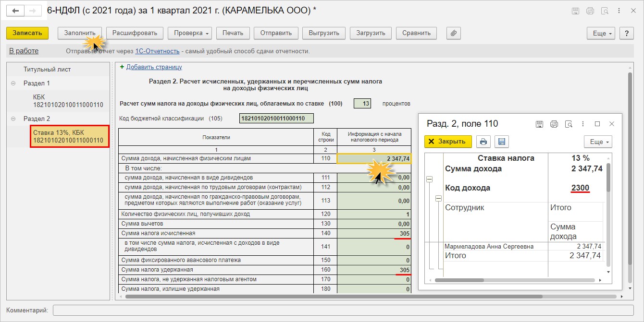Click the budget classification code field (105)
The image size is (644, 322).
point(276,119)
